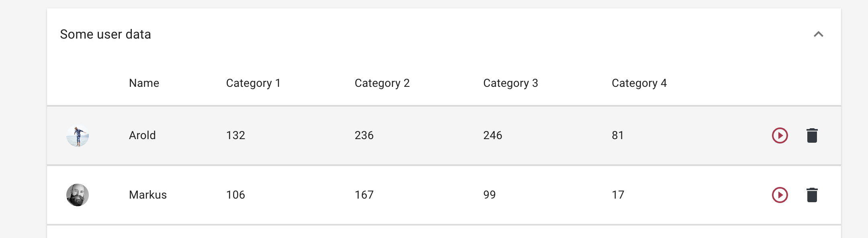Open Markus's bearded avatar picture
Screen dimensions: 868x238
[78, 195]
